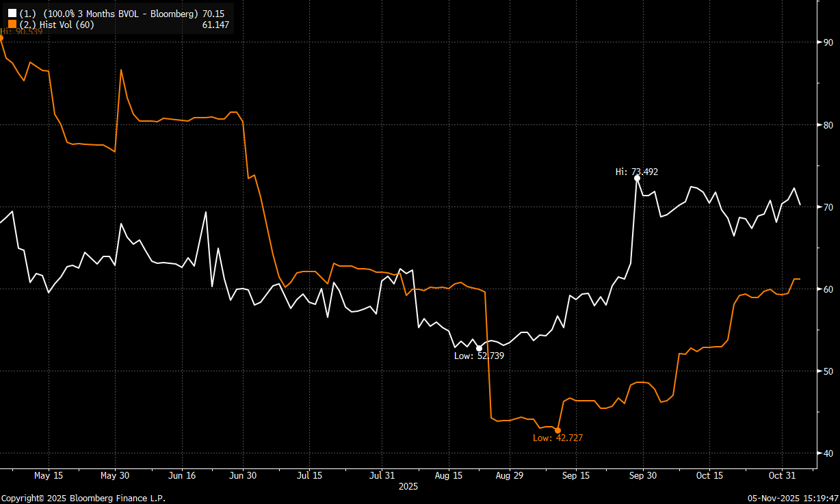Click the Oct 15 date axis label
Viewport: 840px width, 504px height.
point(709,475)
